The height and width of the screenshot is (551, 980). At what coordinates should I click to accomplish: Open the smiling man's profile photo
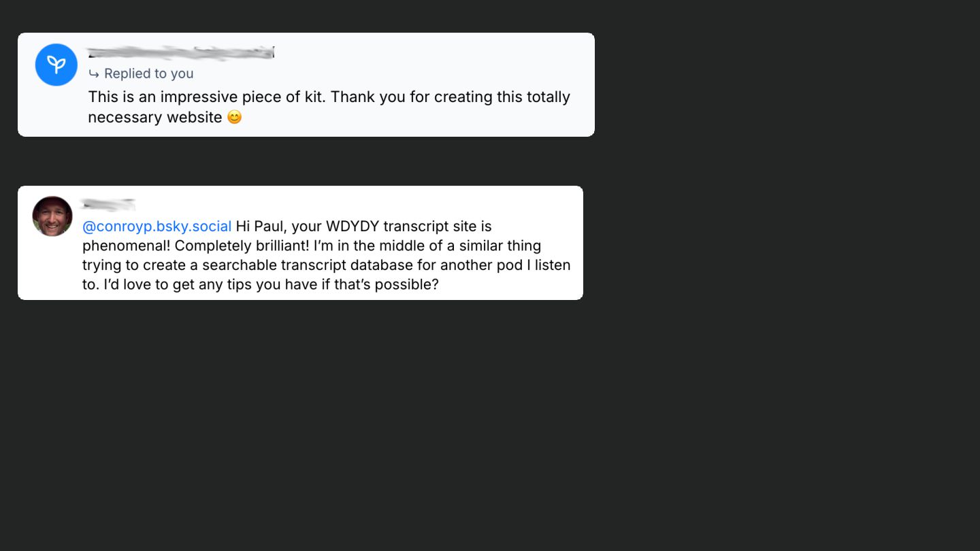point(52,216)
